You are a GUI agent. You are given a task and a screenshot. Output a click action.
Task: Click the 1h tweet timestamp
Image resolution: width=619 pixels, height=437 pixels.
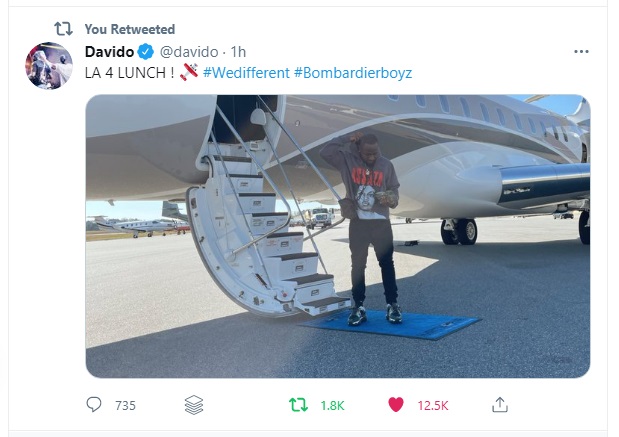[238, 52]
